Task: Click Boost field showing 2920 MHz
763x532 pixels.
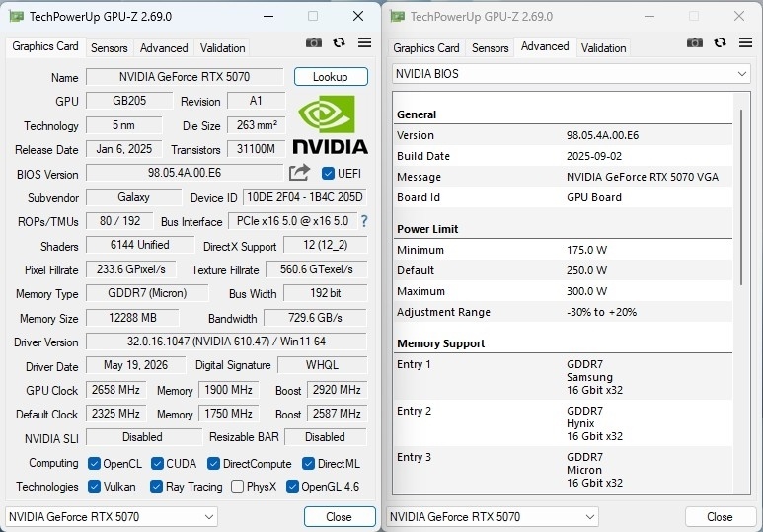Action: click(x=337, y=390)
